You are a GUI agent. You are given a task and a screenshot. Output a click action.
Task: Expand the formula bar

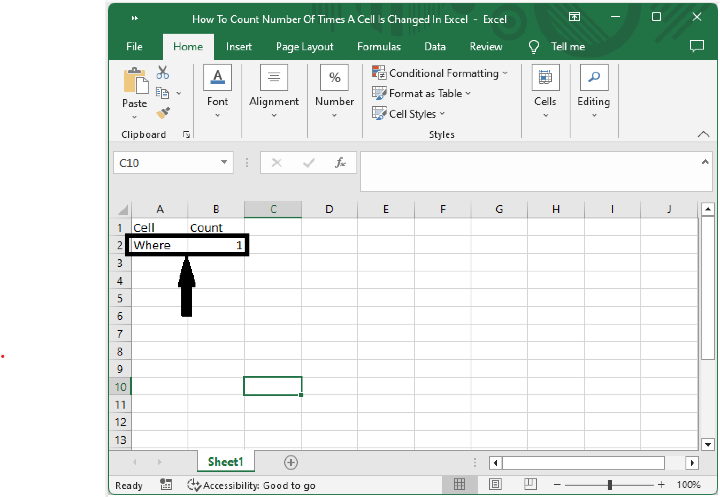(x=705, y=162)
